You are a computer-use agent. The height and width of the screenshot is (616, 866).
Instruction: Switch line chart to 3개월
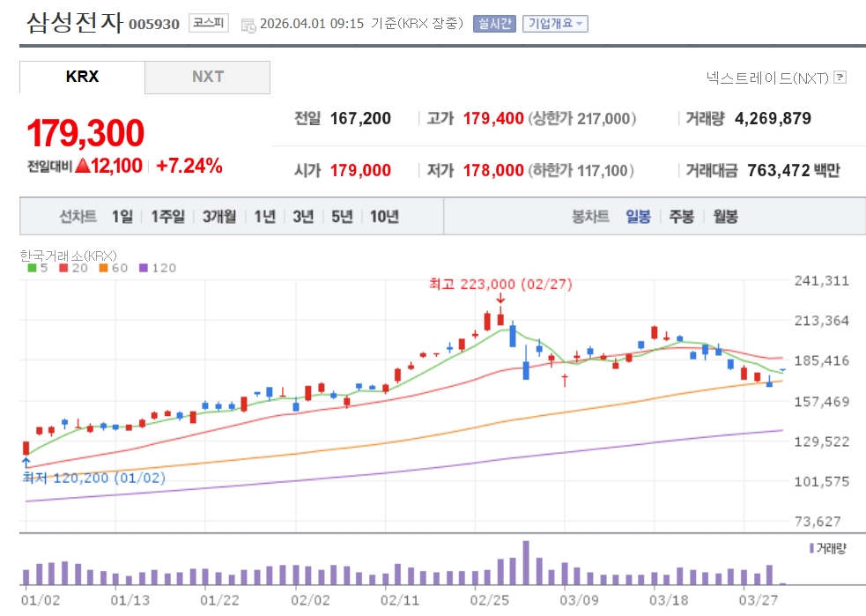[218, 217]
